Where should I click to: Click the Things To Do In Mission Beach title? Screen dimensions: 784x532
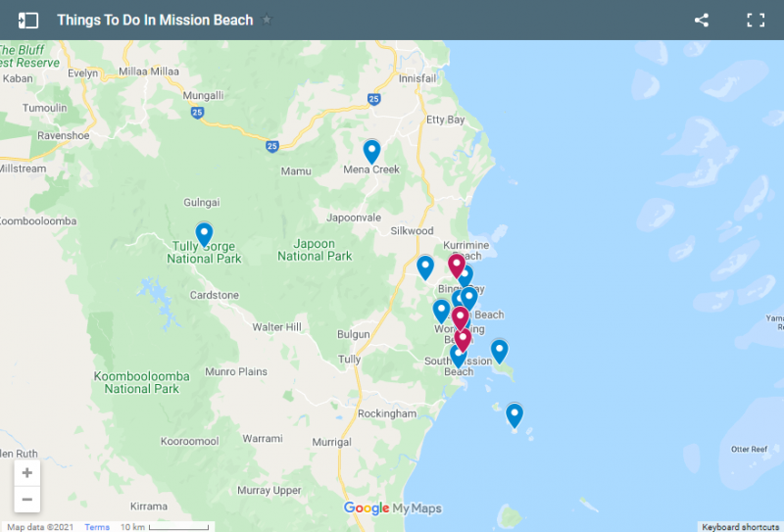[155, 20]
